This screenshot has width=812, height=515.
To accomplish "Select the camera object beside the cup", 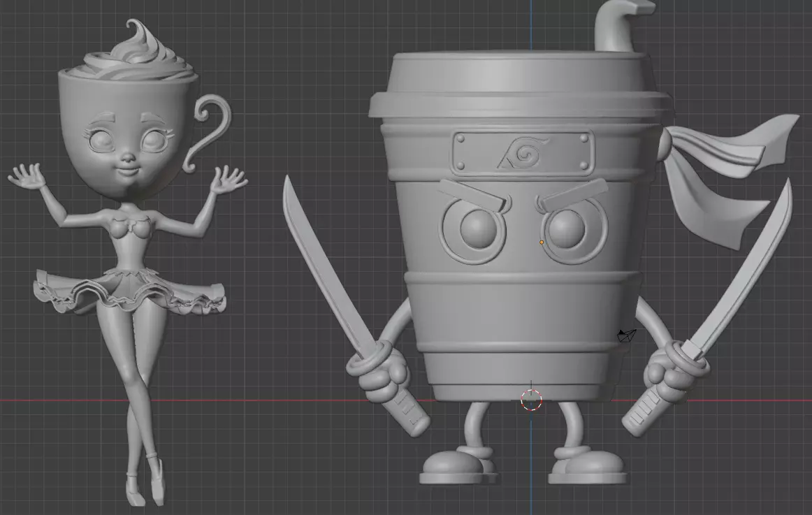I will point(627,335).
